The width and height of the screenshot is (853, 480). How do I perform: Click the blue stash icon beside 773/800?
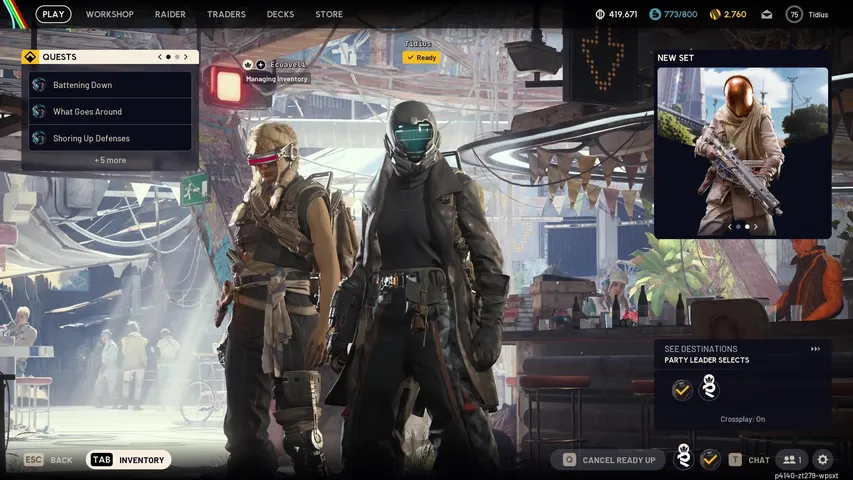pos(655,14)
